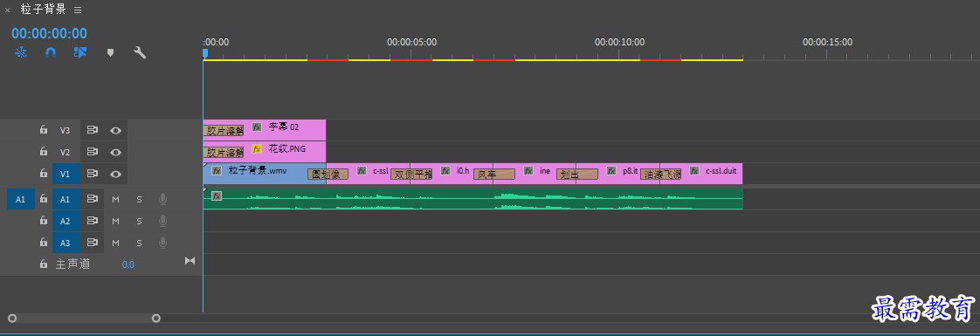980x336 pixels.
Task: Solo audio track A2
Action: (x=140, y=221)
